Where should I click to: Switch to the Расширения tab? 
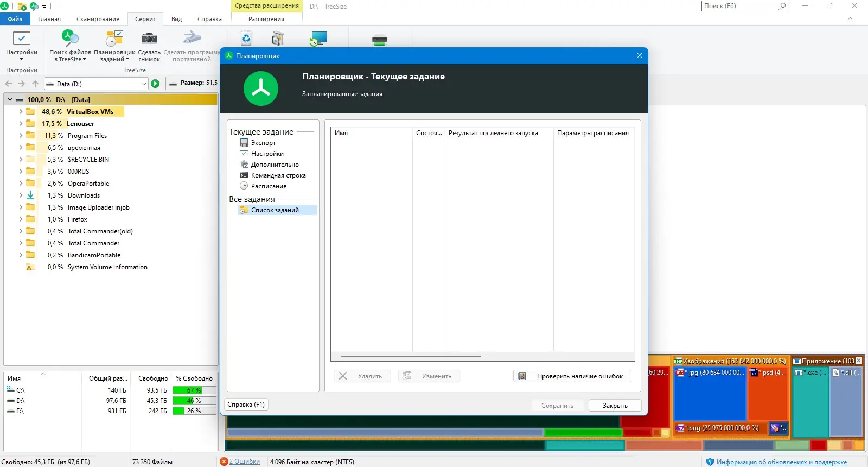pos(266,19)
